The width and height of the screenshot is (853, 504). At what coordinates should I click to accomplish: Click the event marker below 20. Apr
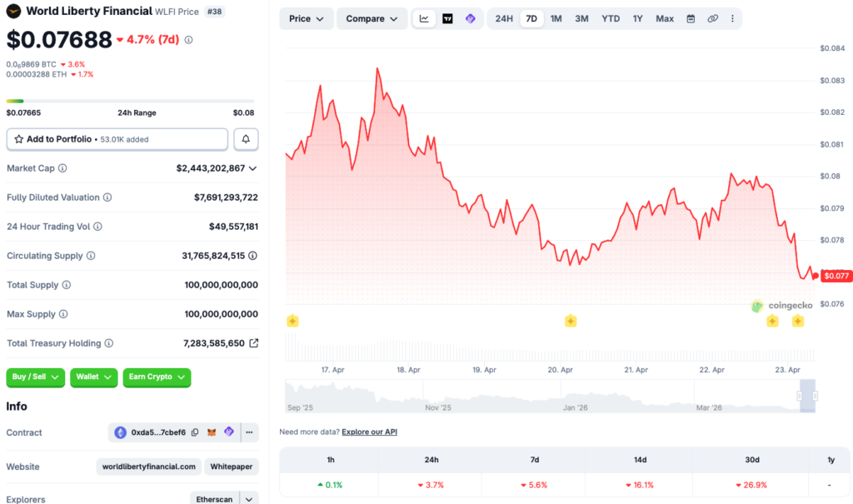tap(571, 321)
